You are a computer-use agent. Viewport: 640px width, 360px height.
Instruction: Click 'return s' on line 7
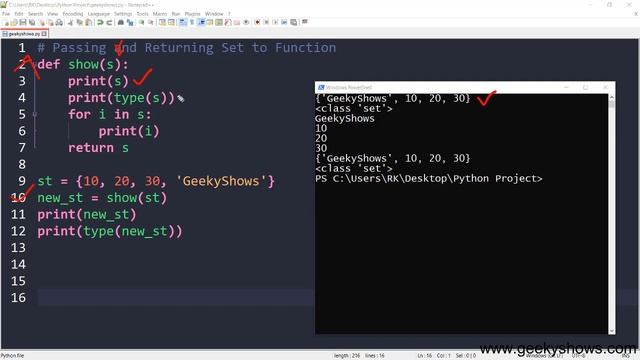(x=98, y=148)
